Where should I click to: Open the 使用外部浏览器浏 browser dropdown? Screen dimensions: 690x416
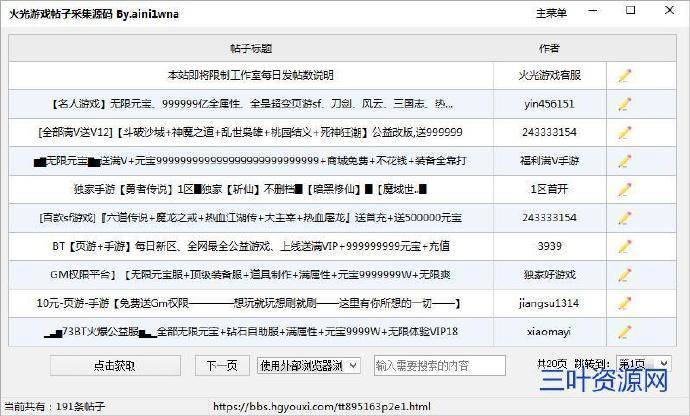click(x=308, y=365)
